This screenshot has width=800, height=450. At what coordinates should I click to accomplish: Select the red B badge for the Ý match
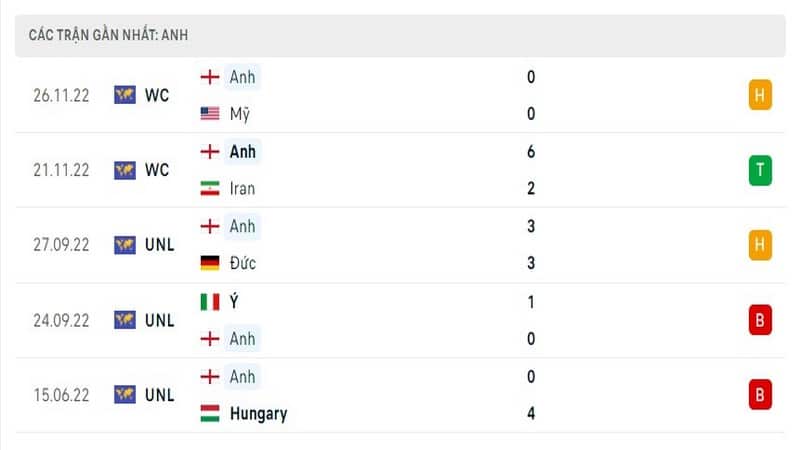pyautogui.click(x=760, y=320)
